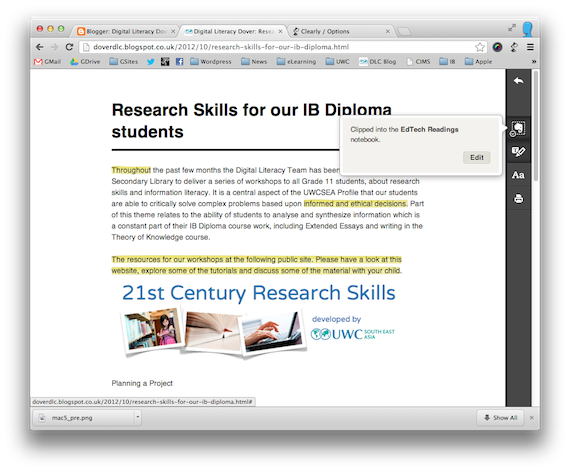Close the Blogger tab
Viewport: 570px width, 472px height.
pyautogui.click(x=173, y=32)
